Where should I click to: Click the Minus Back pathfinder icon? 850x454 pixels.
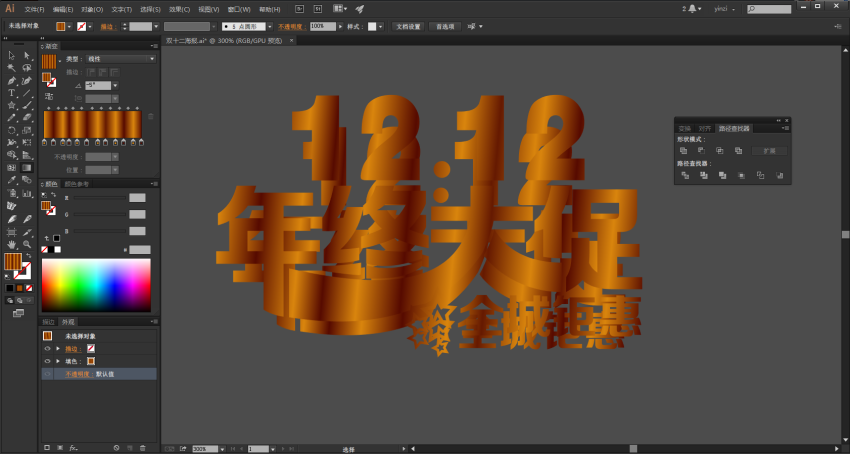click(x=780, y=175)
